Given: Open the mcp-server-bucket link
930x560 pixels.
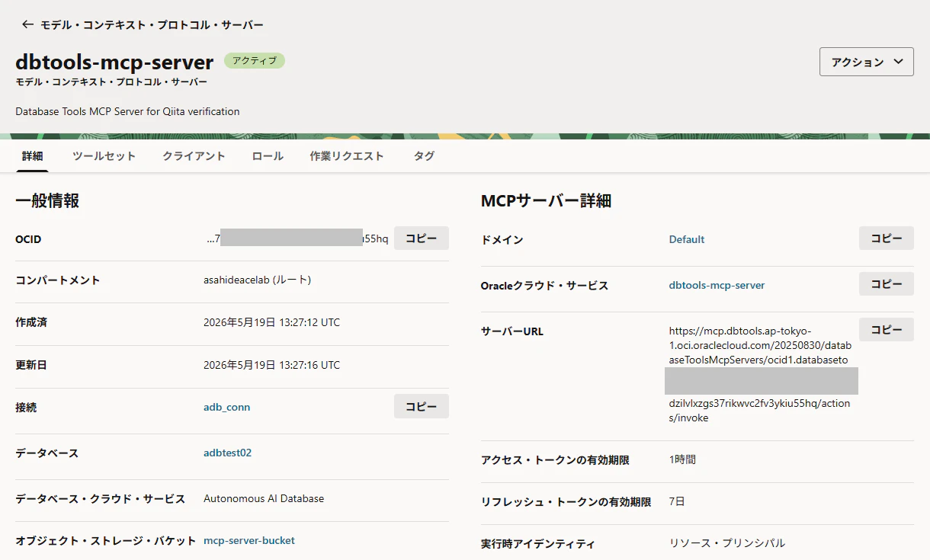Looking at the screenshot, I should pos(249,540).
